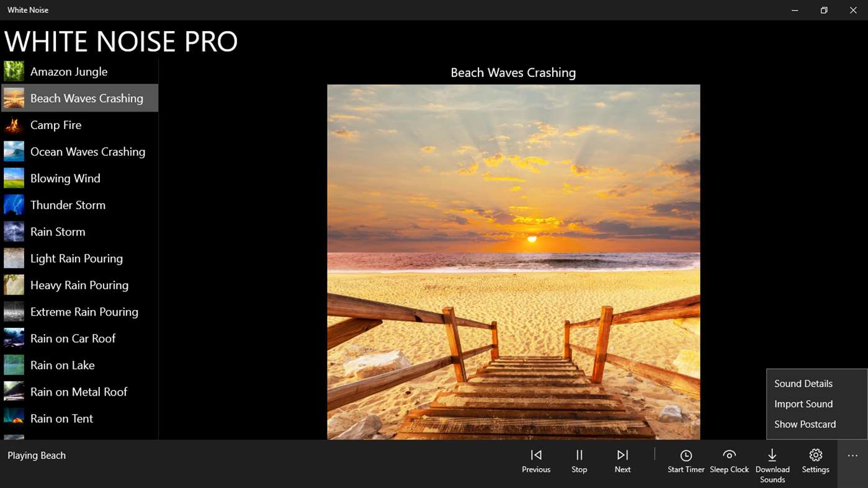This screenshot has height=488, width=868.
Task: Click the Camp Fire thumbnail icon
Action: click(x=14, y=125)
